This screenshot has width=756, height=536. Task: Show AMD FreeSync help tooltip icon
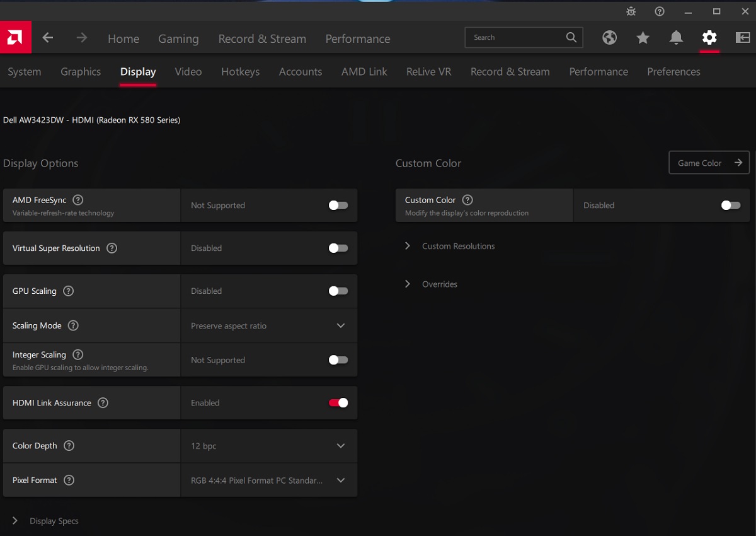78,200
